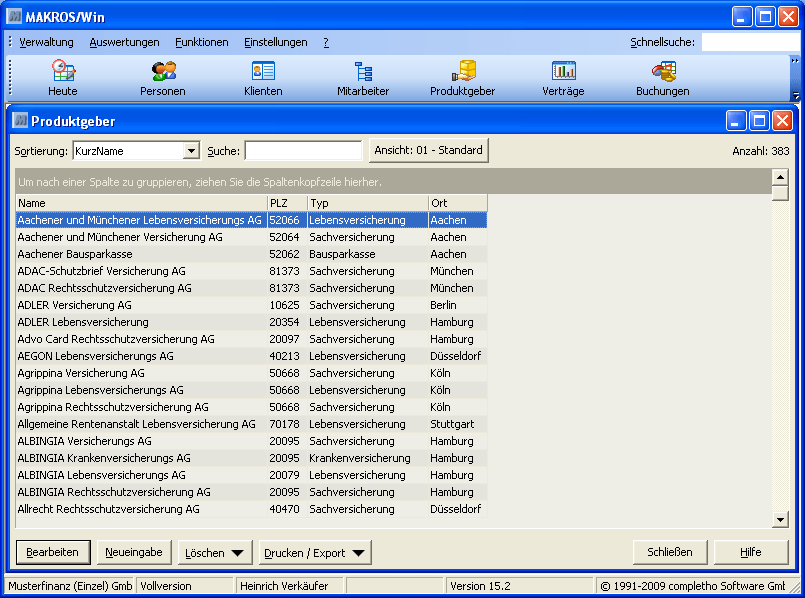
Task: Open the Funktionen menu
Action: tap(202, 42)
